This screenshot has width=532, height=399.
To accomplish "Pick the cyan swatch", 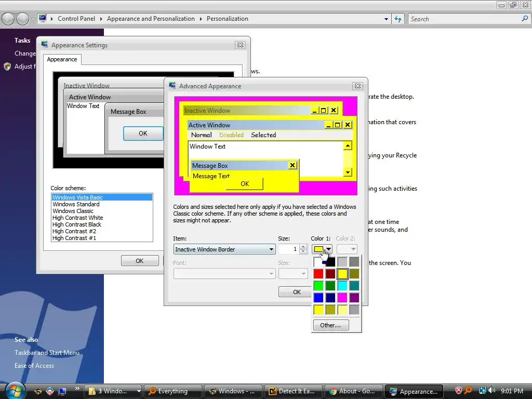I will click(343, 286).
